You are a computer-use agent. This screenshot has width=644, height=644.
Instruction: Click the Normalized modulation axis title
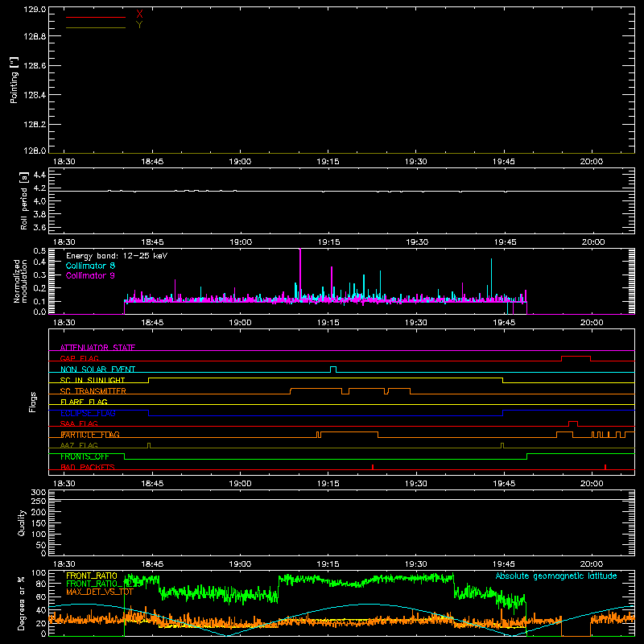(20, 281)
